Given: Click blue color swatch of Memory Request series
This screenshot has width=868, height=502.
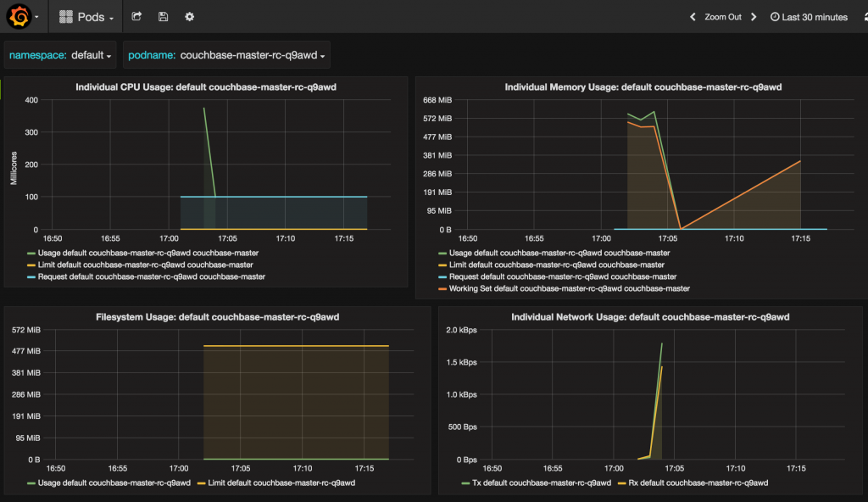Looking at the screenshot, I should pos(442,277).
